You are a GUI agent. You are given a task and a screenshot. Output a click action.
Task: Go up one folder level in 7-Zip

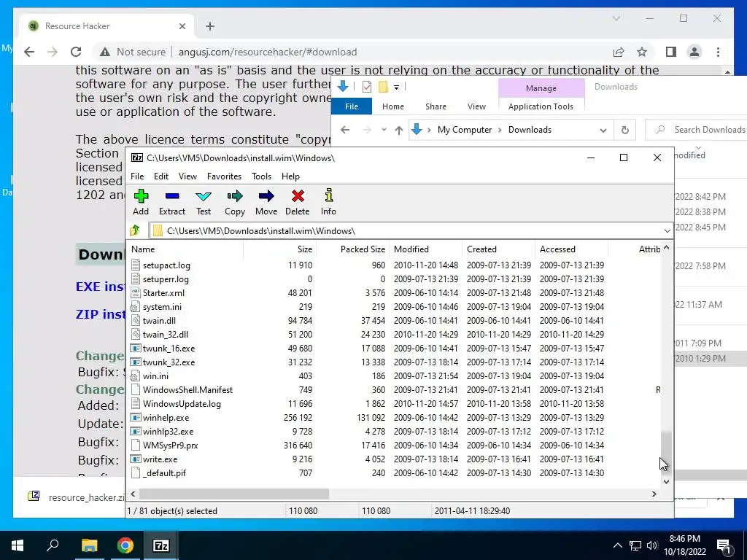(x=135, y=231)
